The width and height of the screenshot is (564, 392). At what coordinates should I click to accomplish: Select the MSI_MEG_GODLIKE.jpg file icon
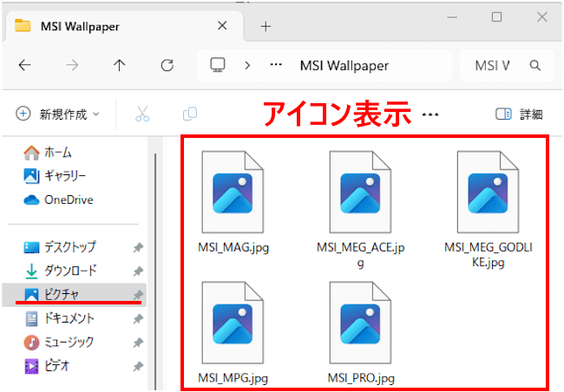pos(489,192)
